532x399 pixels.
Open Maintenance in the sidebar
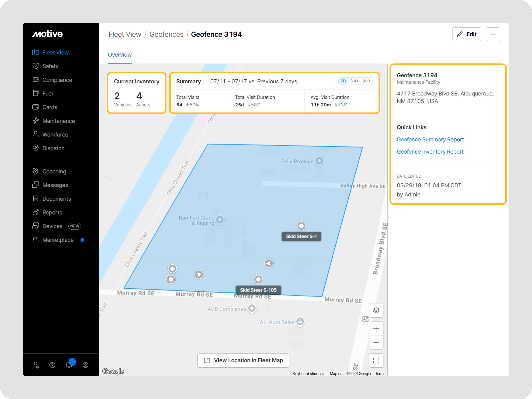tap(59, 121)
